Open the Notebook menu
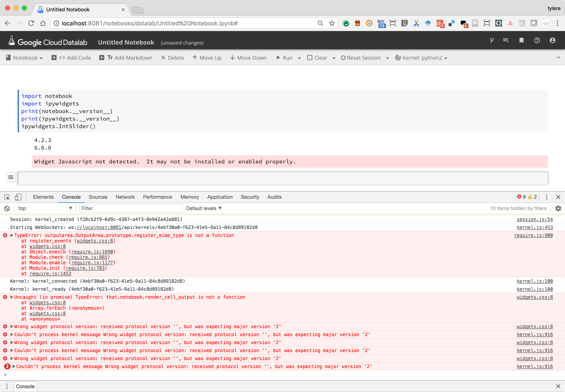The image size is (565, 392). coord(24,58)
